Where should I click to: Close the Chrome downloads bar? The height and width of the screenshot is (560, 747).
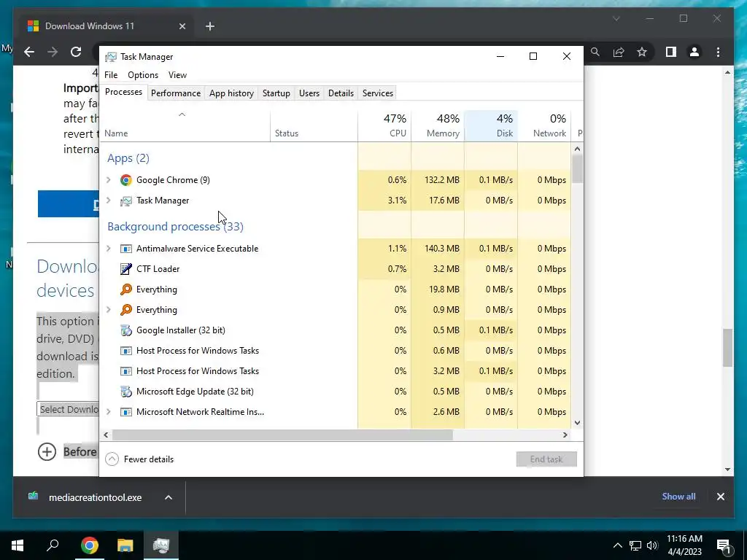point(720,497)
